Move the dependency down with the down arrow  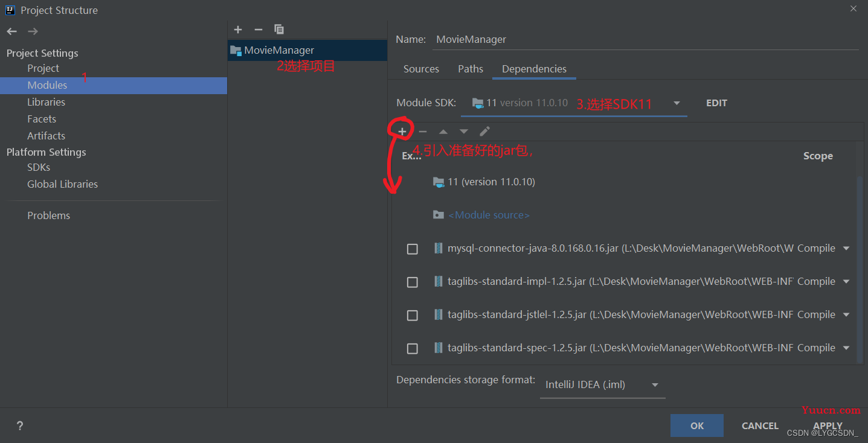[464, 132]
